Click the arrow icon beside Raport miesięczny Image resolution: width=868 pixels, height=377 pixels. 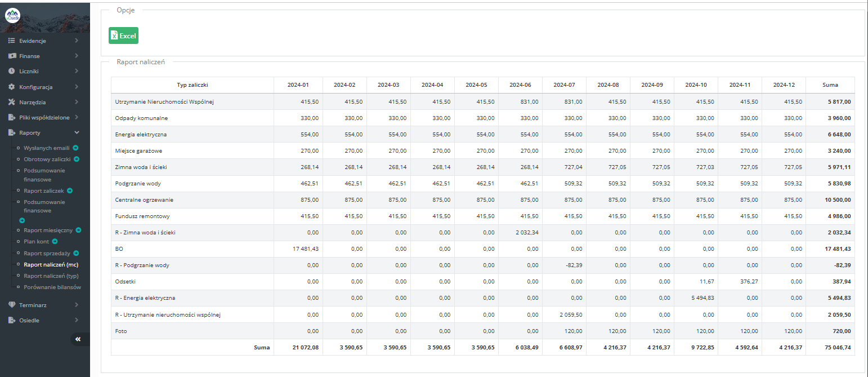[x=79, y=230]
